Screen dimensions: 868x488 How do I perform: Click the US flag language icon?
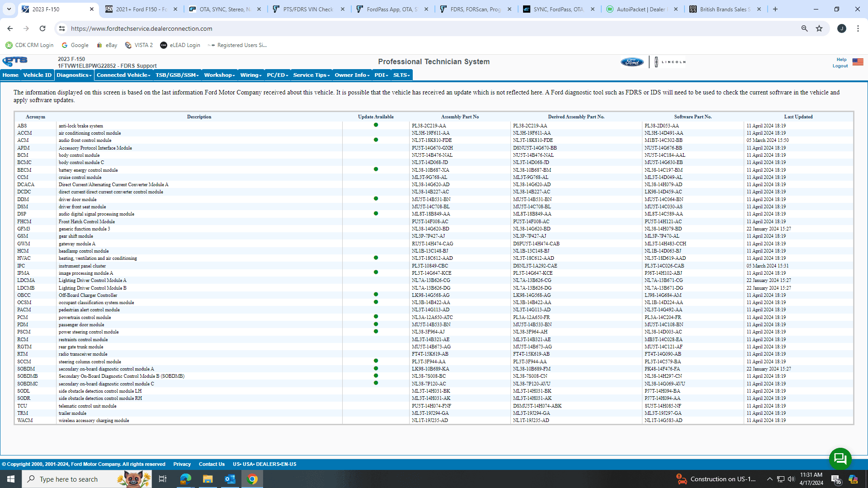(858, 62)
